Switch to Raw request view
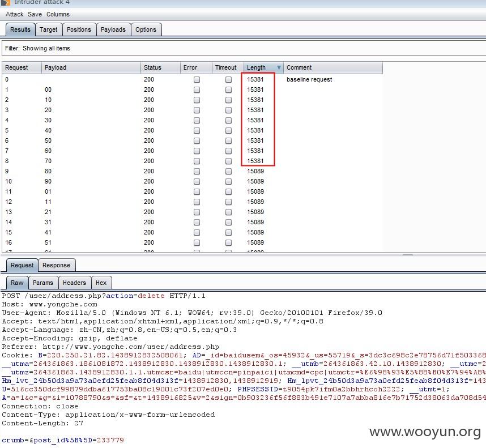Screen dimensions: 486x448 [17, 283]
